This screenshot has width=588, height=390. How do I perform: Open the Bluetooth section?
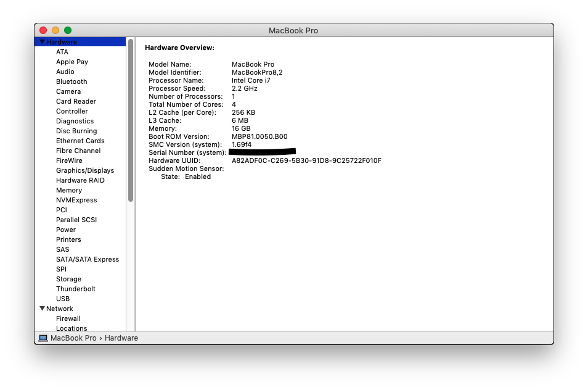(x=71, y=81)
